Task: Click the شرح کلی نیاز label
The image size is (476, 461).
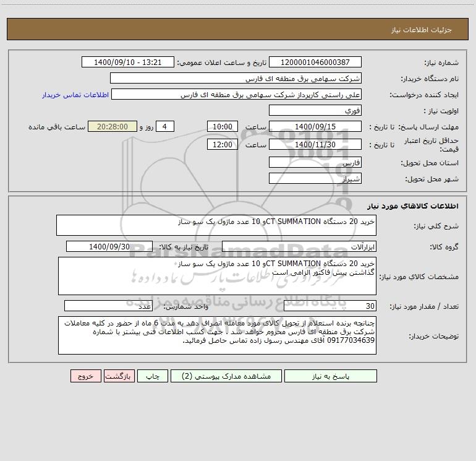Action: pos(436,226)
